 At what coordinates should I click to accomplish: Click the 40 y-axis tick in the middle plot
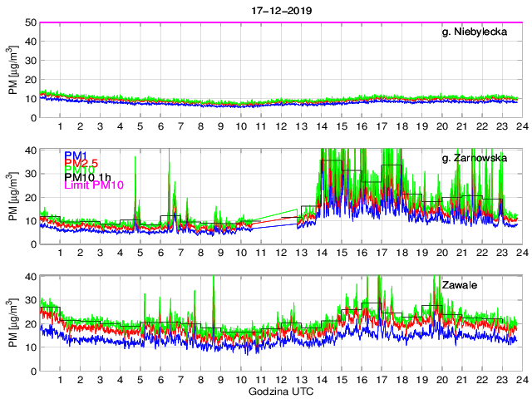tap(29, 150)
